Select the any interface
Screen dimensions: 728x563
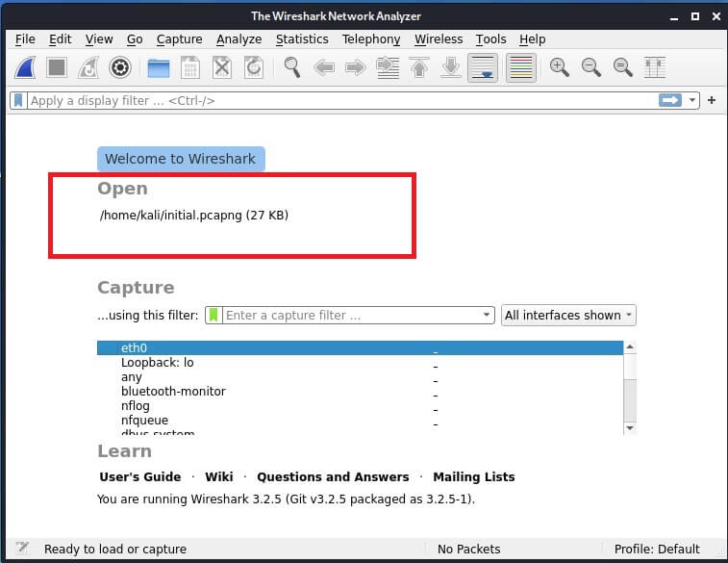pyautogui.click(x=360, y=376)
